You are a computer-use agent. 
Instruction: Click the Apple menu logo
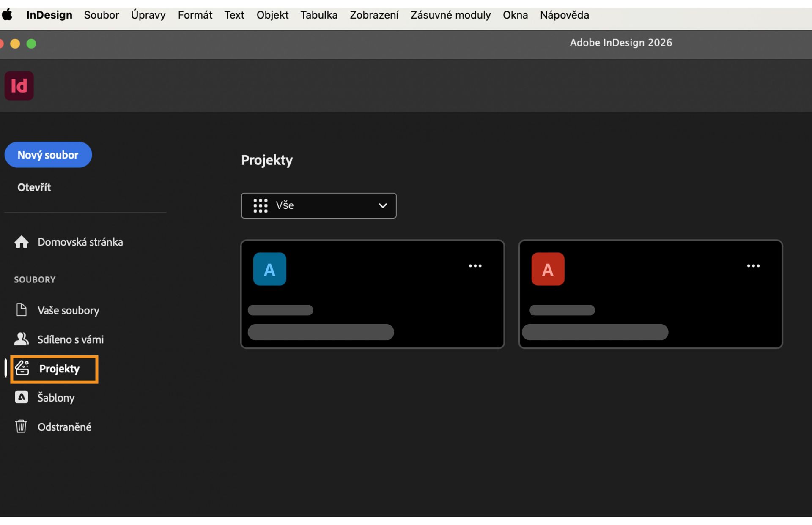tap(8, 15)
